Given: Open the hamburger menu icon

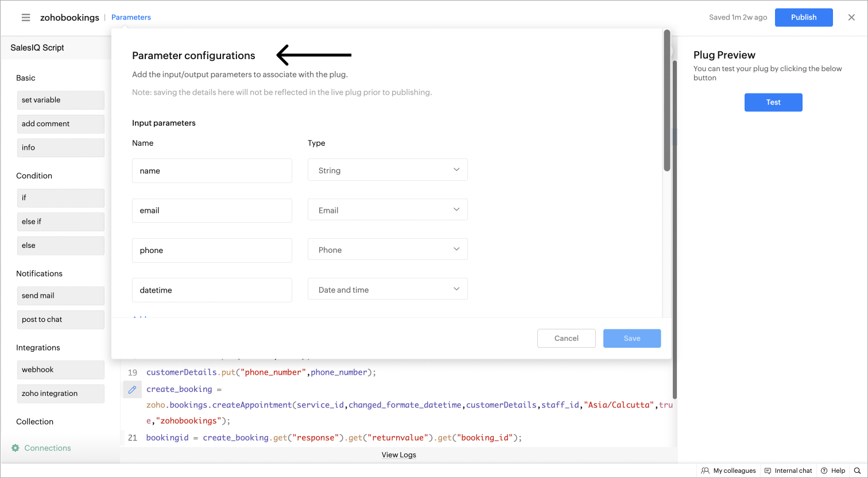Looking at the screenshot, I should coord(26,17).
